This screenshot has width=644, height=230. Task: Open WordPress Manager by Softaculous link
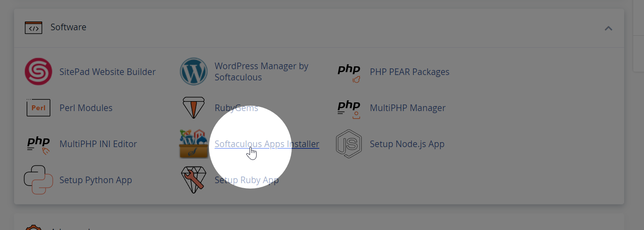(262, 72)
